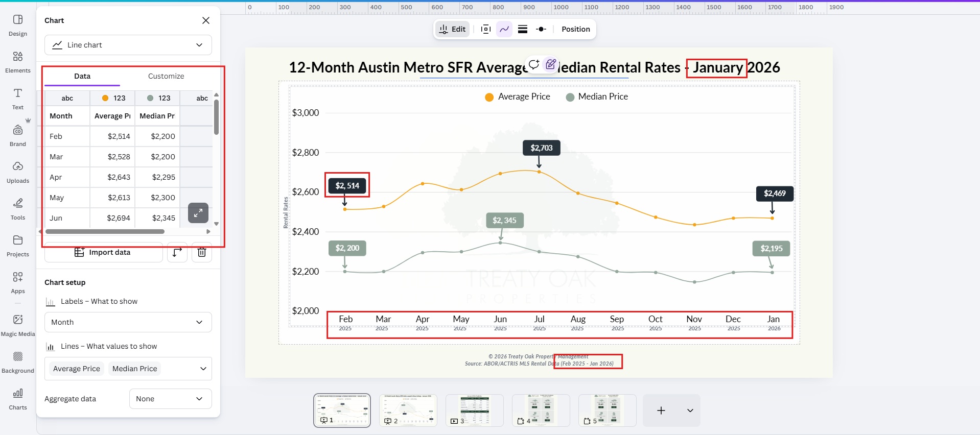Open the Brand sidebar panel
Screen dimensions: 980x435
[x=18, y=135]
